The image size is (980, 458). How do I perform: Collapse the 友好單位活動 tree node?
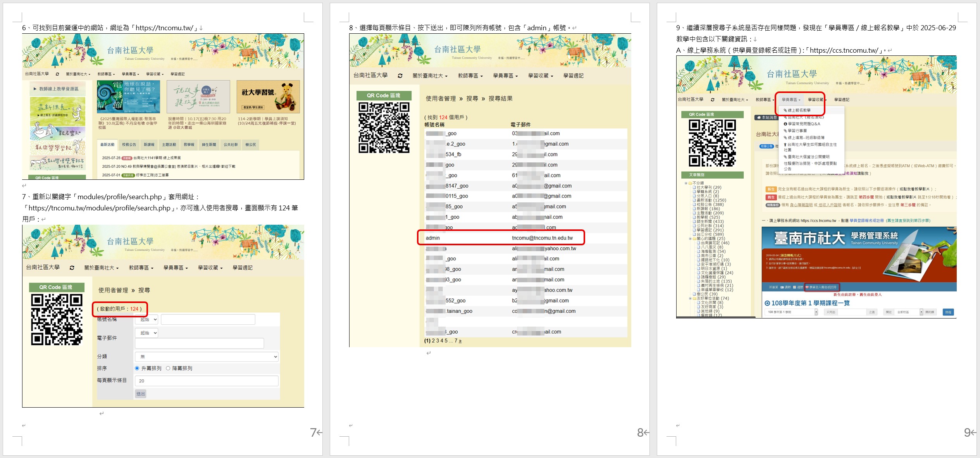coord(690,298)
